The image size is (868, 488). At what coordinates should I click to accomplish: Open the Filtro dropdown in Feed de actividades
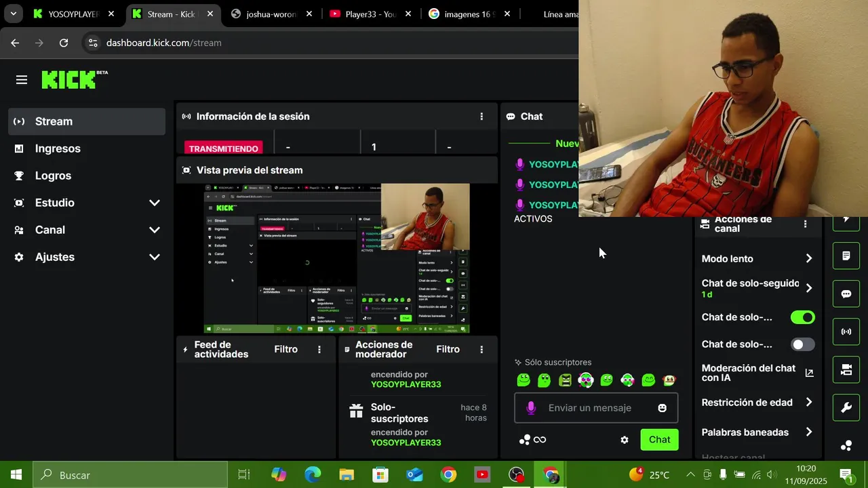click(x=286, y=349)
